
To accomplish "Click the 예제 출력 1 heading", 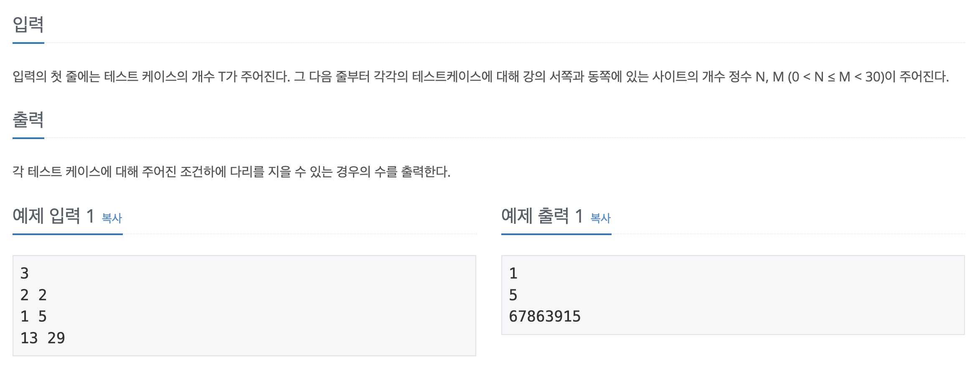I will coord(542,216).
